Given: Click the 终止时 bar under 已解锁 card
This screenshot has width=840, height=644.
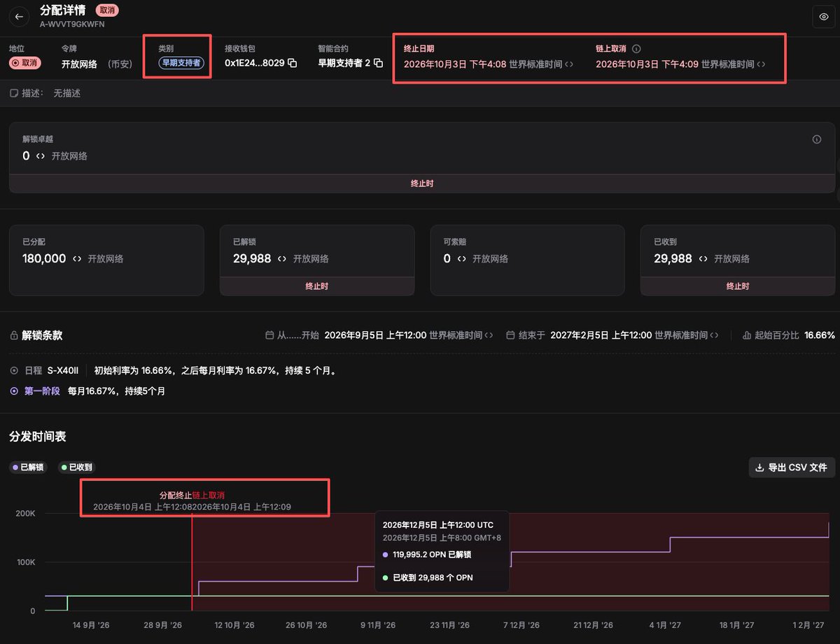Looking at the screenshot, I should point(316,286).
